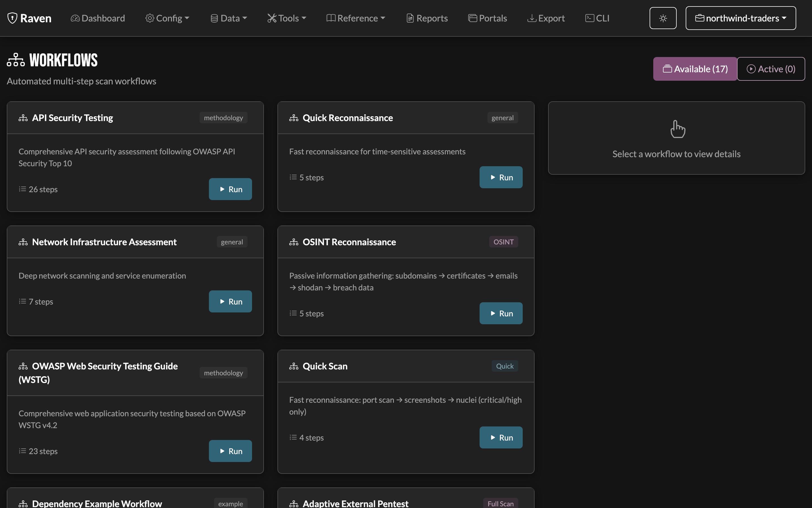Click the CLI terminal icon
The image size is (812, 508).
click(590, 18)
